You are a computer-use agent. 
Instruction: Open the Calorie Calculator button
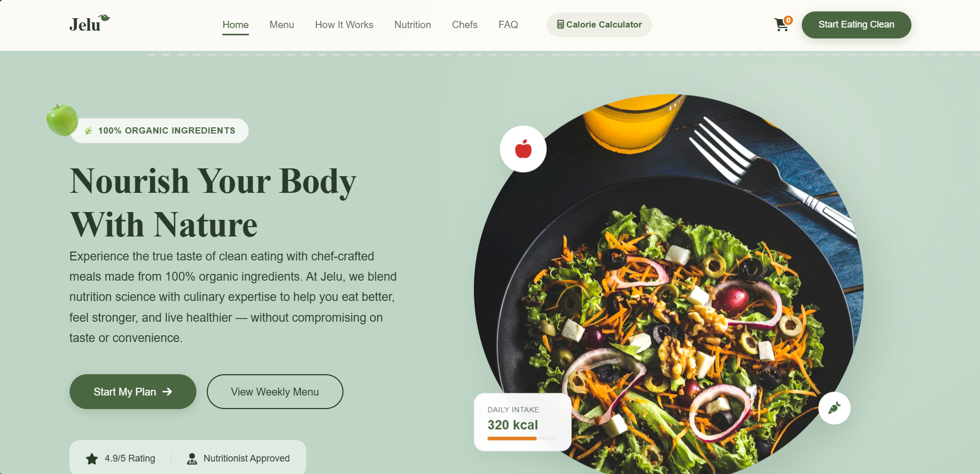[599, 24]
